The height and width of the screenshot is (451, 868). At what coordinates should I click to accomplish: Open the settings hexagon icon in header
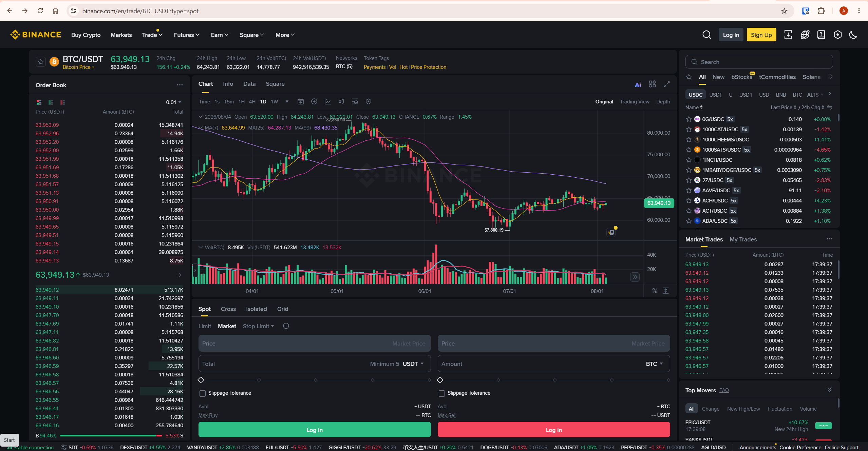pos(837,35)
